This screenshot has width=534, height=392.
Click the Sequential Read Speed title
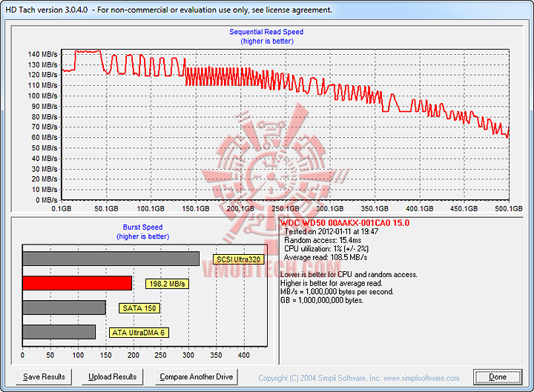(266, 32)
